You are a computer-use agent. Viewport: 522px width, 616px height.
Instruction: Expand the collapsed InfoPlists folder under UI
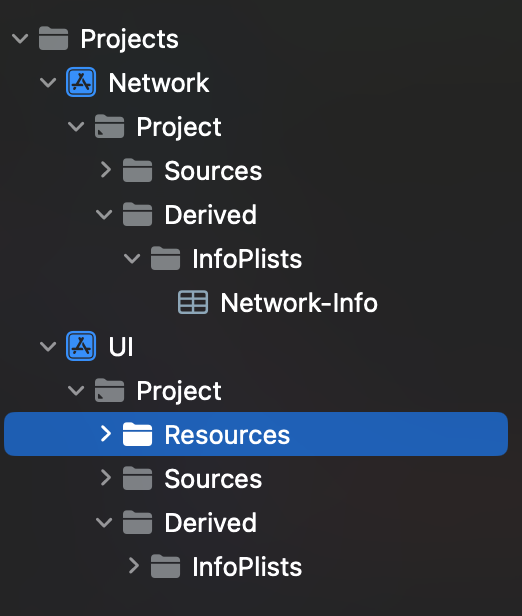coord(134,566)
